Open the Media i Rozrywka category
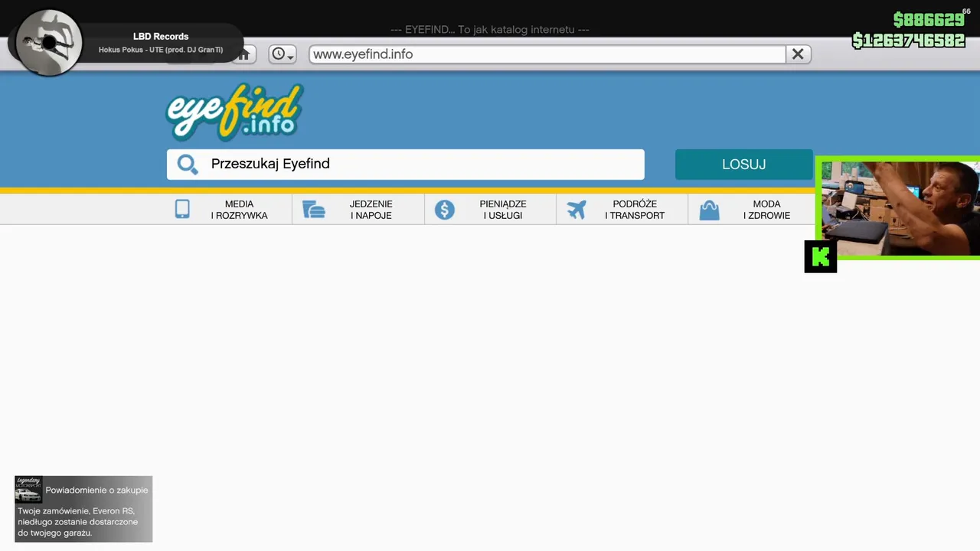This screenshot has height=551, width=980. [226, 210]
